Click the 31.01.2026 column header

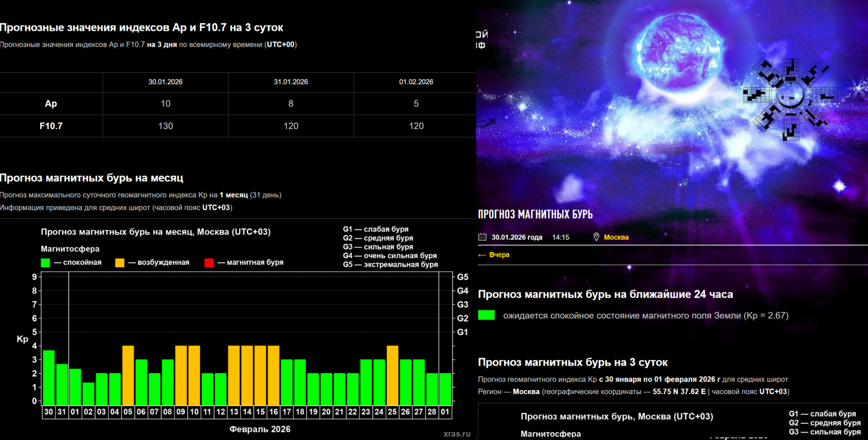click(x=291, y=82)
